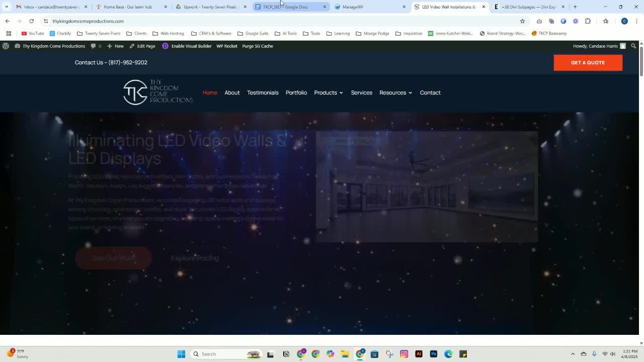Open the Chrome profile avatar
Viewport: 644px width, 362px height.
[624, 21]
